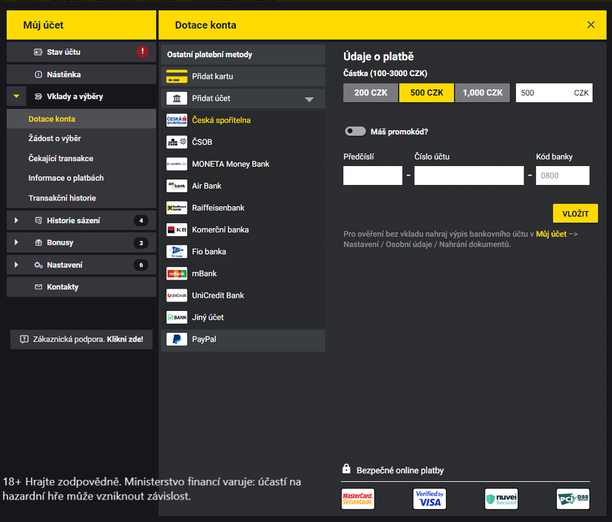This screenshot has height=522, width=612.
Task: Collapse the Vklady a výběry section arrow
Action: pos(16,96)
